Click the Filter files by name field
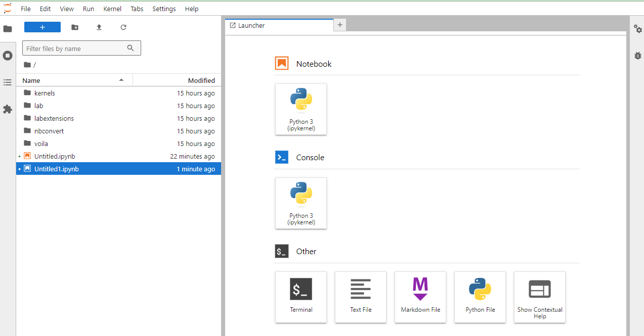The height and width of the screenshot is (336, 644). 75,49
